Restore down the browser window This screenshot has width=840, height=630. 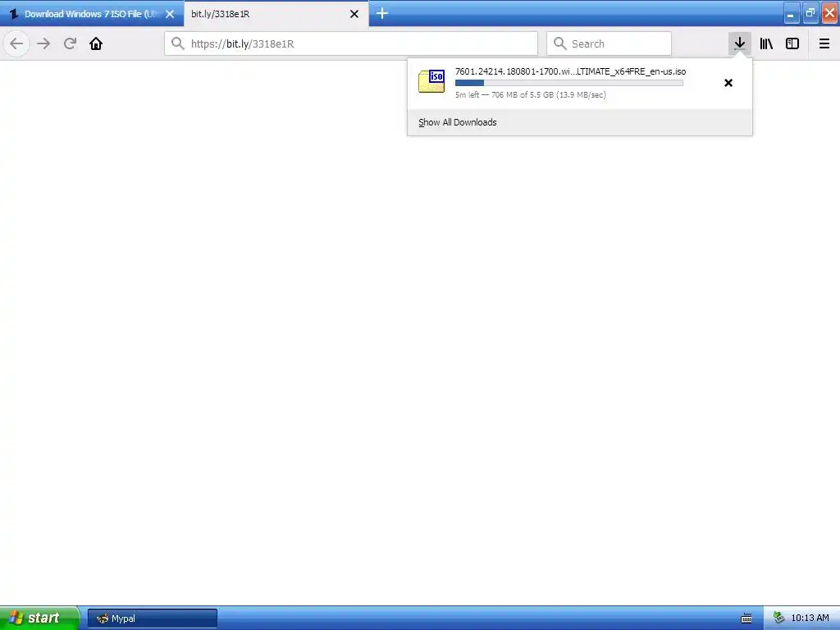point(810,13)
